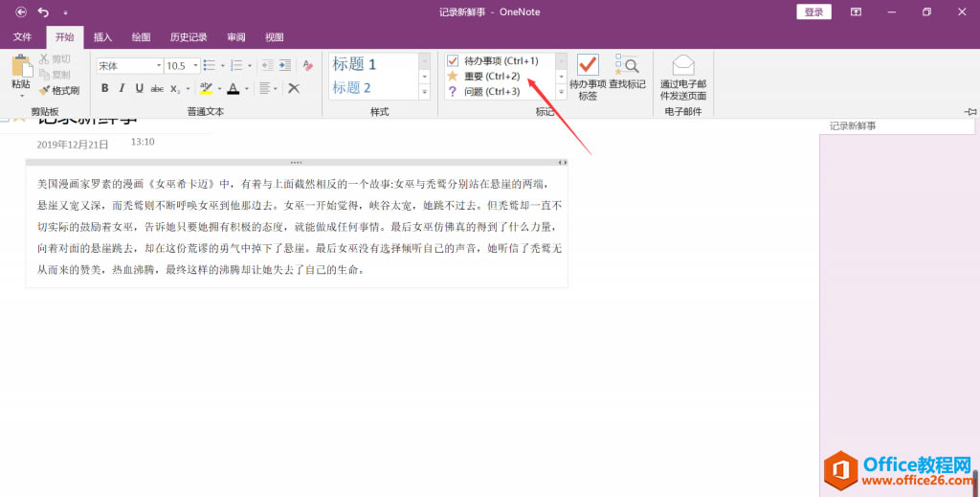Image resolution: width=980 pixels, height=497 pixels.
Task: Open the subscript options dropdown arrow
Action: pyautogui.click(x=188, y=89)
